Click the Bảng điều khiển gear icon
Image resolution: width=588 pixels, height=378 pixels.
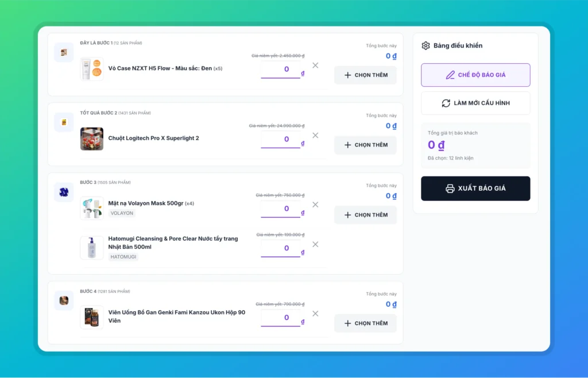pyautogui.click(x=425, y=46)
